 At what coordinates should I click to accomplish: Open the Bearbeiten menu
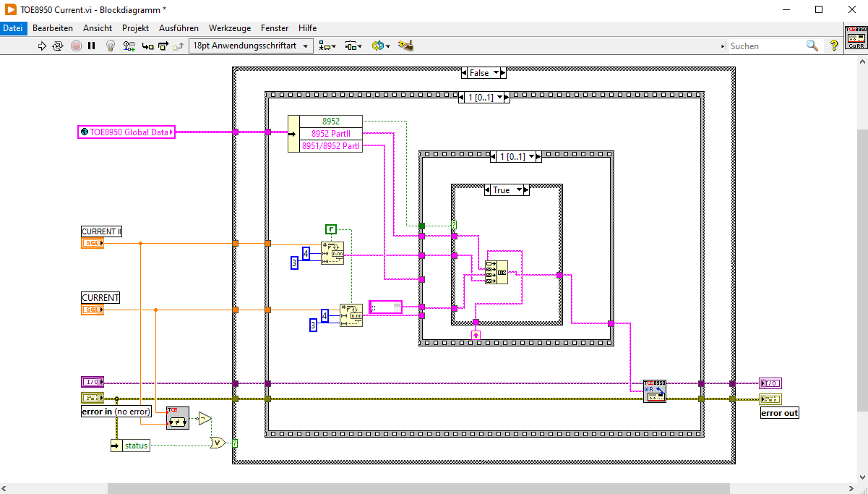pos(53,28)
